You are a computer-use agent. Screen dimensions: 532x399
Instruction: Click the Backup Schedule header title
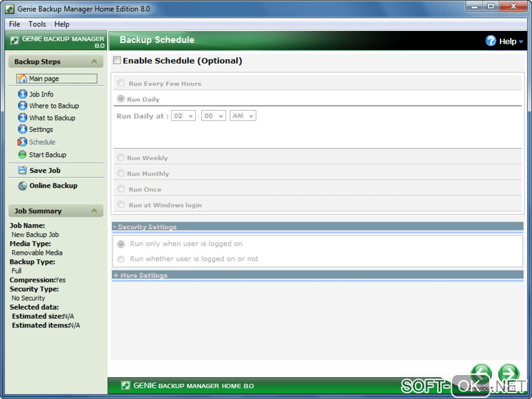[x=157, y=40]
